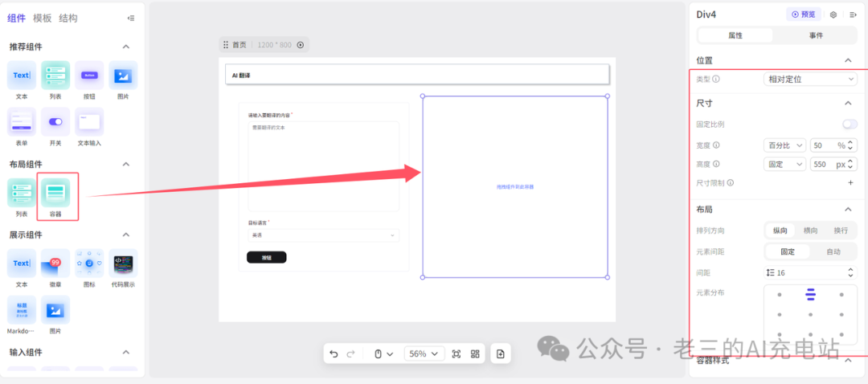This screenshot has height=384, width=868.
Task: Click the fit-to-screen icon in bottom toolbar
Action: pos(457,354)
